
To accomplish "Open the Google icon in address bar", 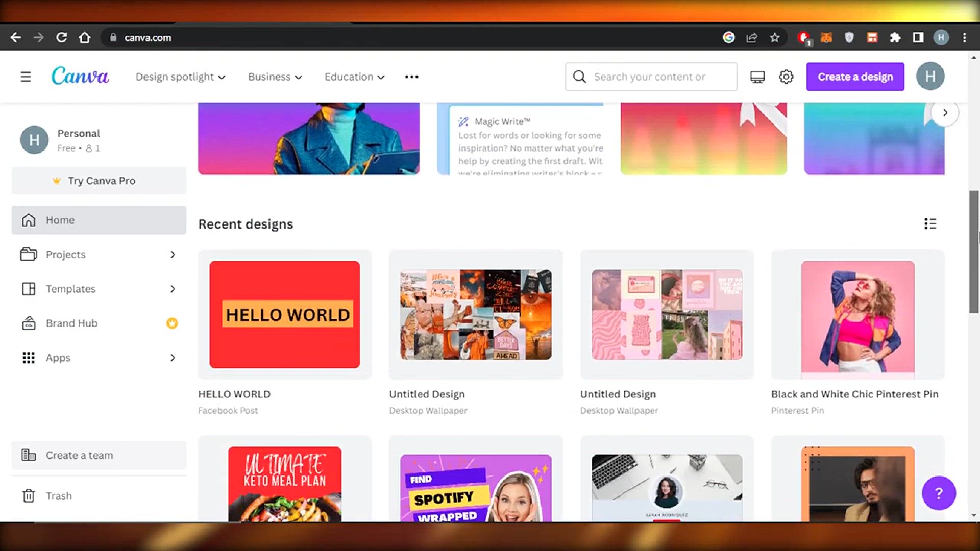I will (x=729, y=37).
